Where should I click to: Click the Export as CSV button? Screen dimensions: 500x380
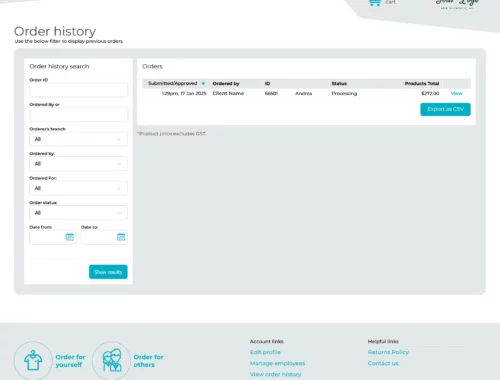(x=445, y=109)
